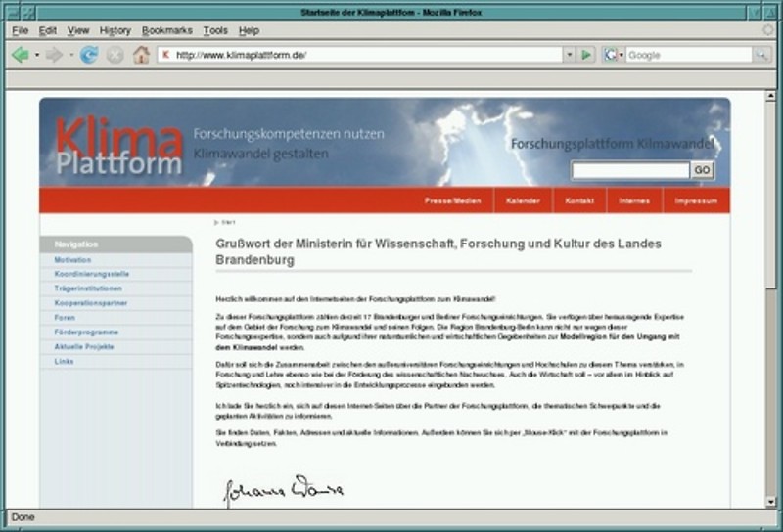Open the Bookmarks menu
Screen dimensions: 783x532
pos(166,30)
